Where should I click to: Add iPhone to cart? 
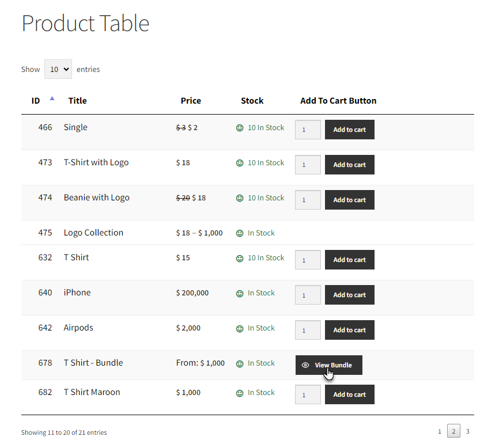(x=349, y=295)
